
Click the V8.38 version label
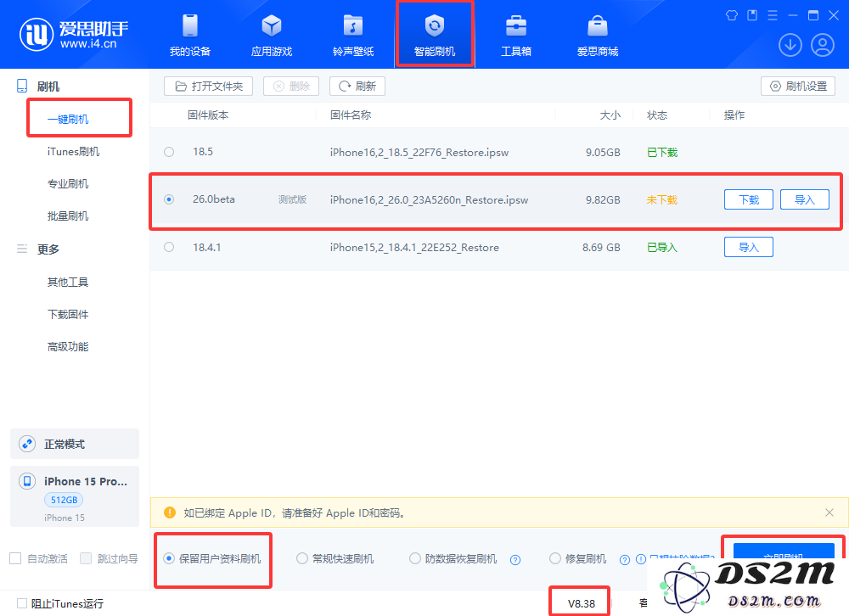point(581,603)
